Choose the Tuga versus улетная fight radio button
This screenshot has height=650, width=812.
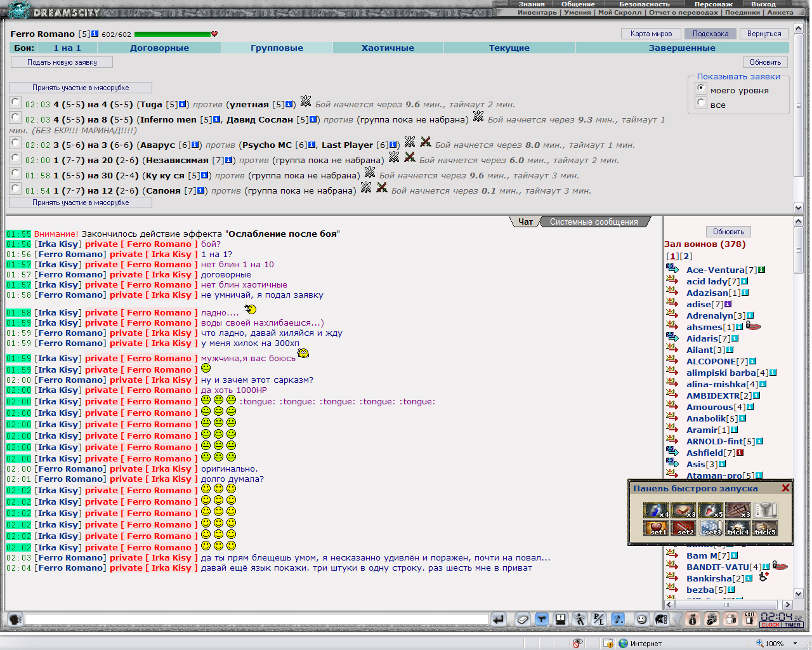click(x=16, y=102)
